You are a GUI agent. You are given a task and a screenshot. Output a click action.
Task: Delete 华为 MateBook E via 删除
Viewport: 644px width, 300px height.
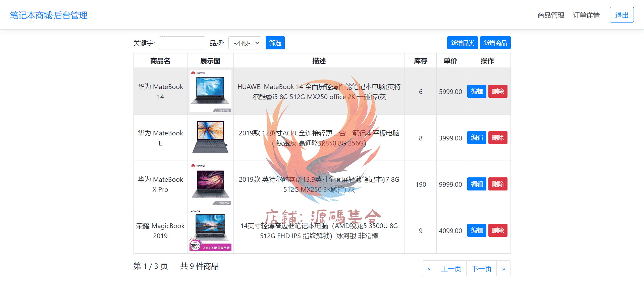pyautogui.click(x=498, y=138)
